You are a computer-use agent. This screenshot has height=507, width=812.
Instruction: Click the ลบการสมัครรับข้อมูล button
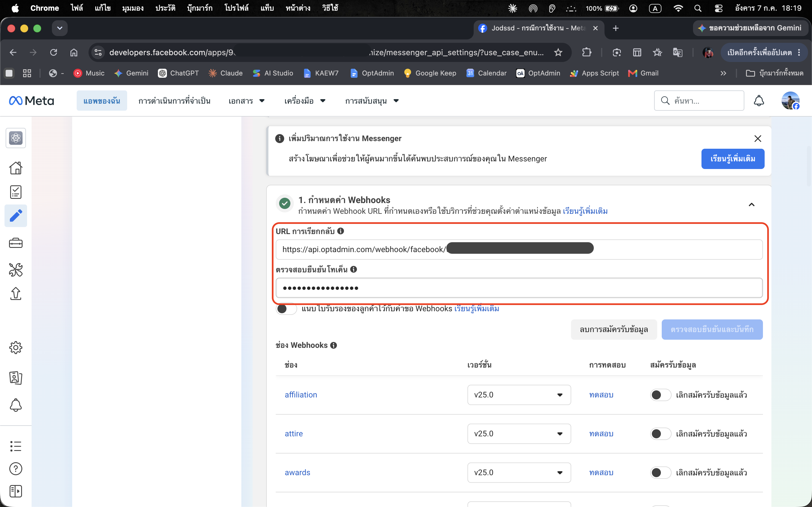(x=614, y=330)
